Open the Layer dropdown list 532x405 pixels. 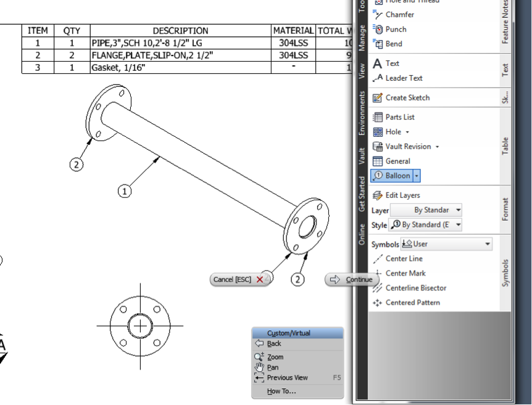[x=426, y=210]
